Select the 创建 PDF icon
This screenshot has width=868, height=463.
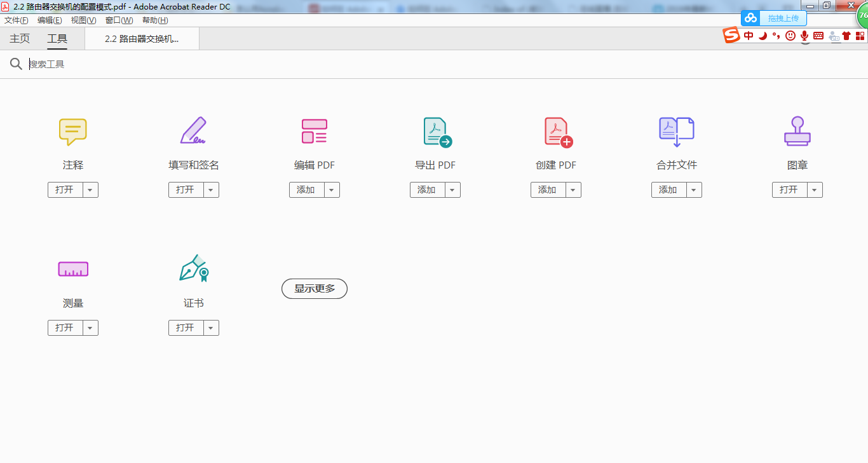(555, 132)
